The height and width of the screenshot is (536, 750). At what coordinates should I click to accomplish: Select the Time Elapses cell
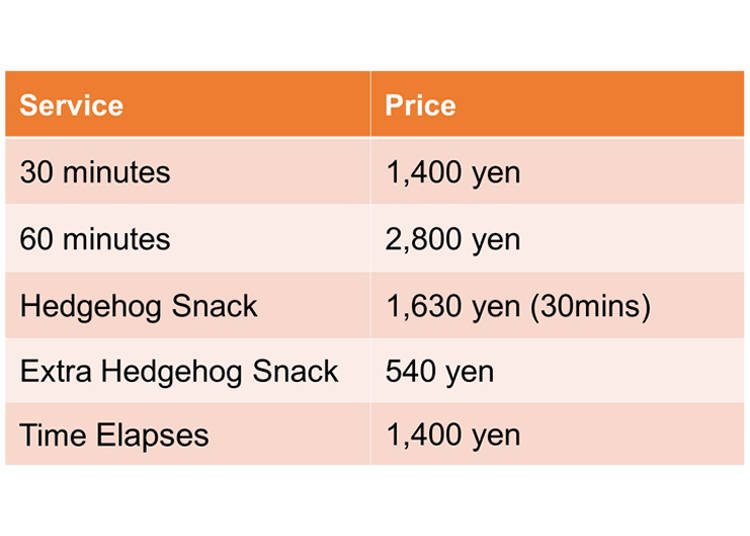(188, 434)
